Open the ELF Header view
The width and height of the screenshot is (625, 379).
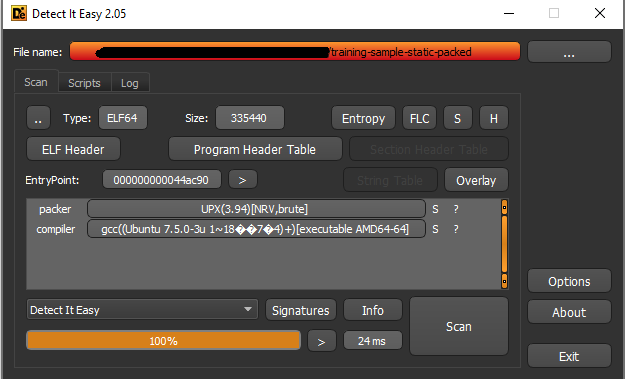[73, 149]
